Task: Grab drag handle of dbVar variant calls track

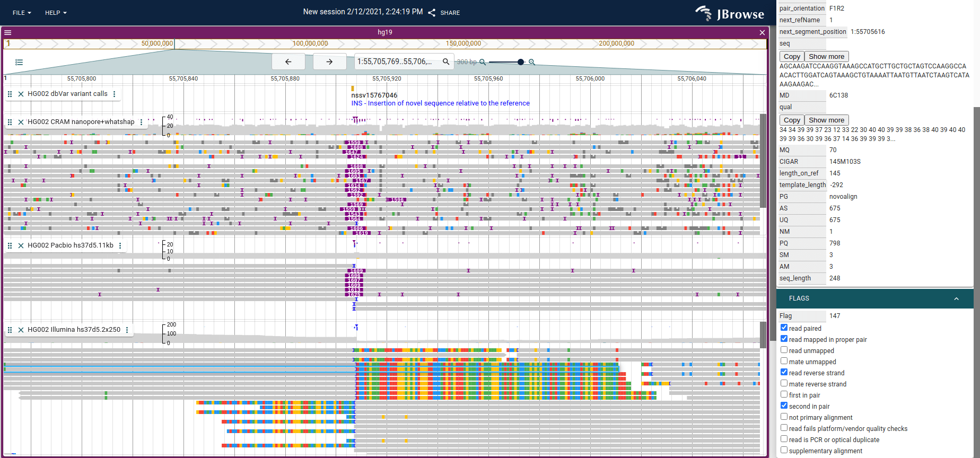Action: pyautogui.click(x=10, y=94)
